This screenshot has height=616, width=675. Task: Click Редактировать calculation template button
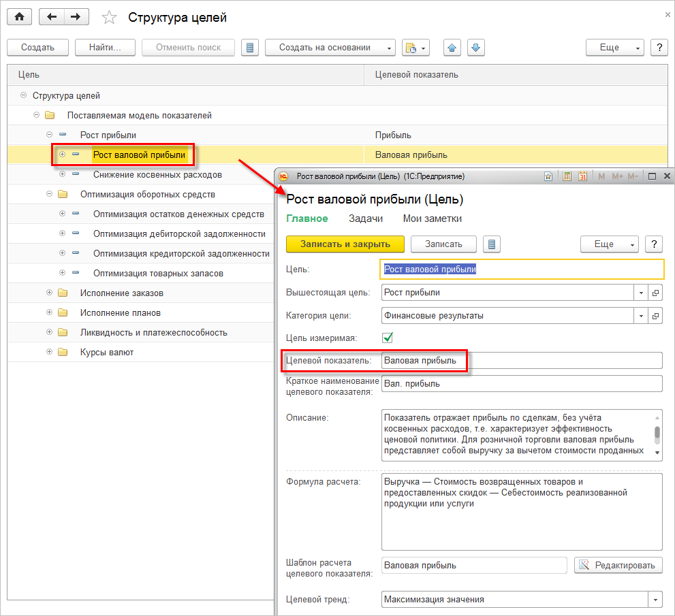click(x=618, y=565)
